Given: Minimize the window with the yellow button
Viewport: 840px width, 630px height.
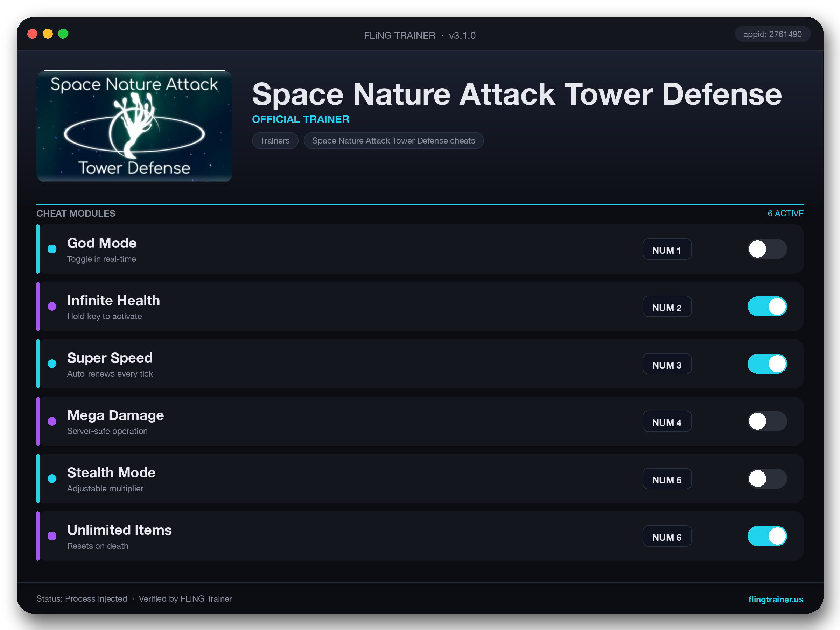Looking at the screenshot, I should tap(48, 34).
